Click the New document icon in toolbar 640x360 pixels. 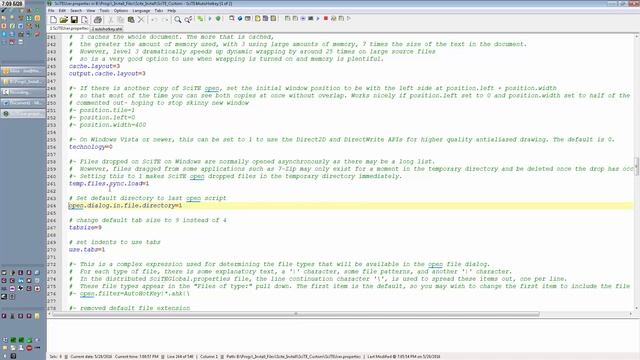tap(53, 19)
